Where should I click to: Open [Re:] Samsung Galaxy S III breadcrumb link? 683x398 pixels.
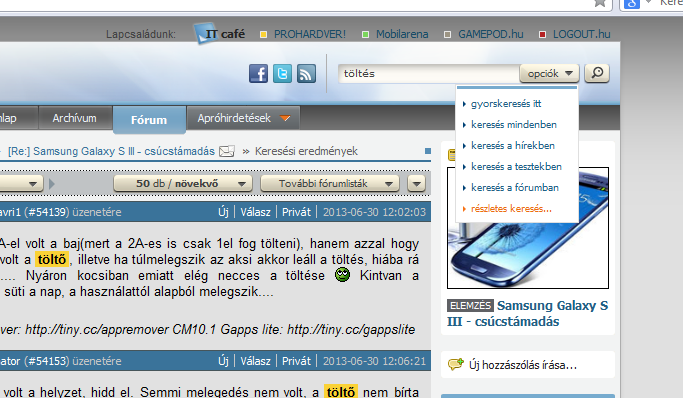[112, 151]
